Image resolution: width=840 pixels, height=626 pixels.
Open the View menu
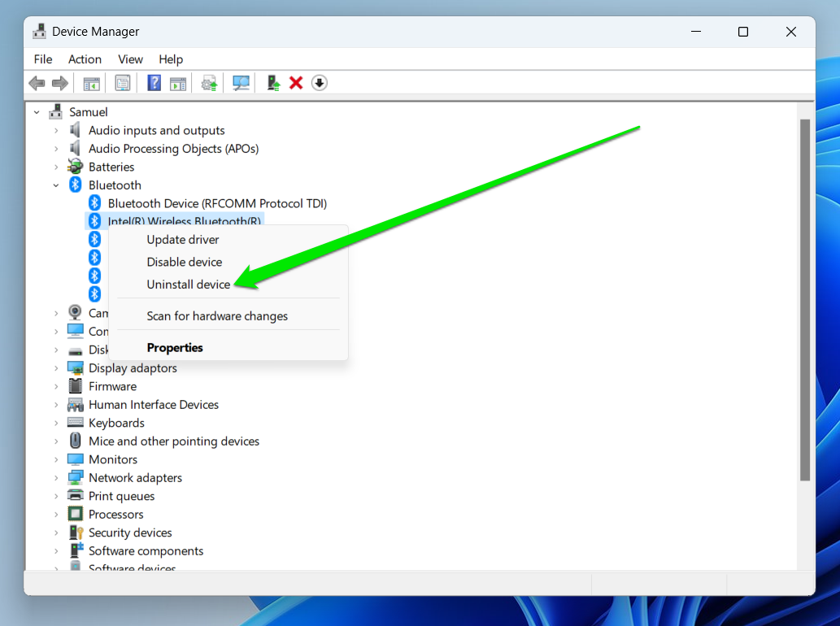(x=130, y=59)
